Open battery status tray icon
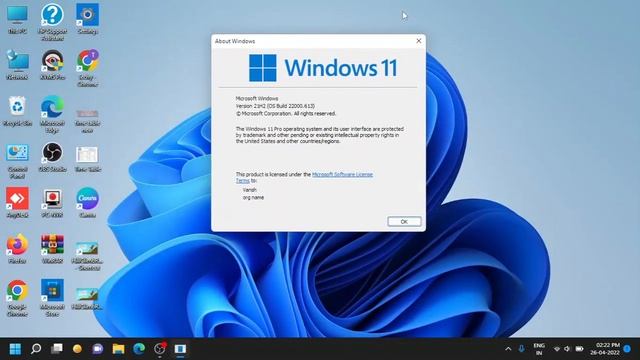 579,349
